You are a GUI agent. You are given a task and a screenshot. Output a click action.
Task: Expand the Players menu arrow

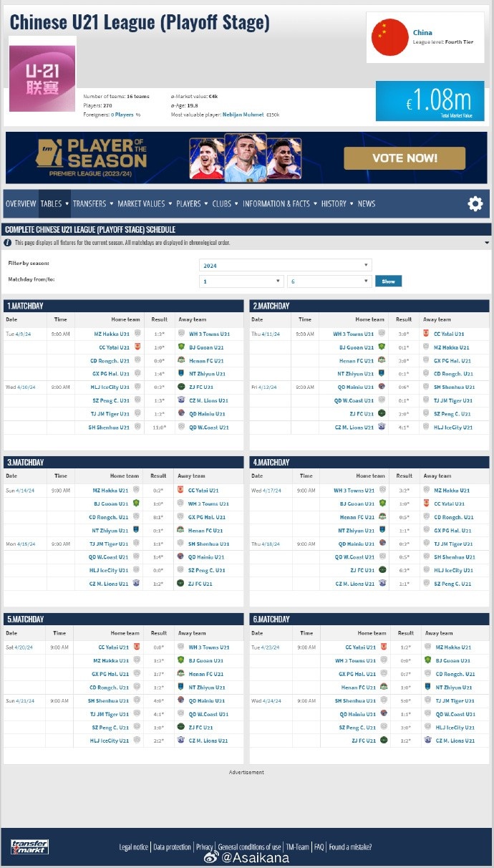pos(206,203)
